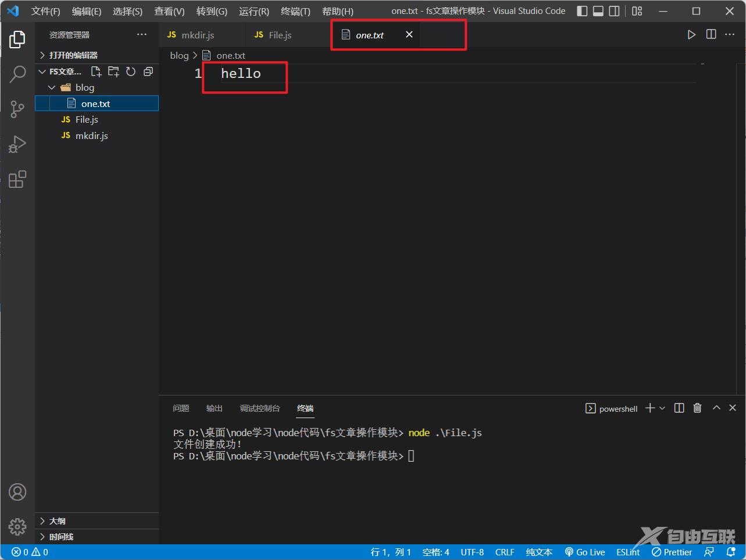Select the 终端 panel tab
This screenshot has height=560, width=746.
(x=305, y=408)
